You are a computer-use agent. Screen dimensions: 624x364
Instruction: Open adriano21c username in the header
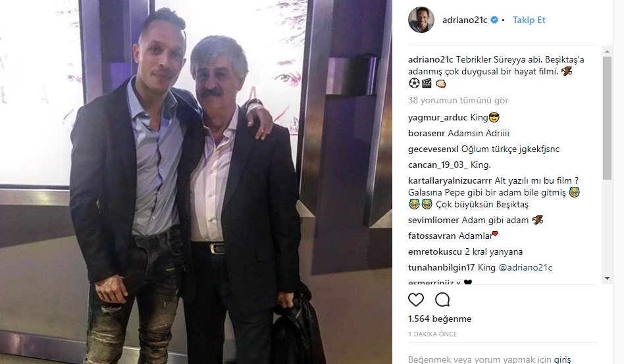click(465, 20)
